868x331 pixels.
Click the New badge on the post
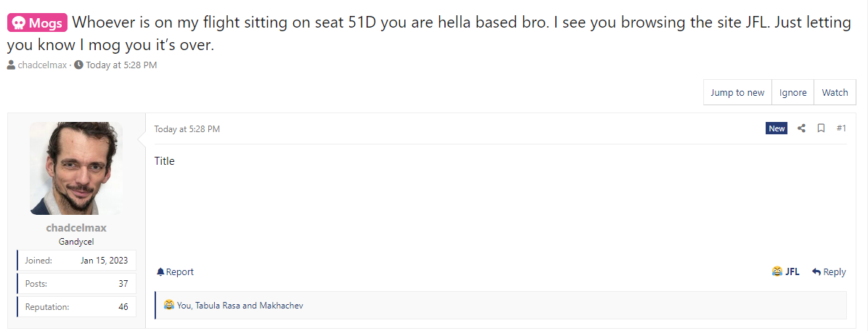coord(777,128)
